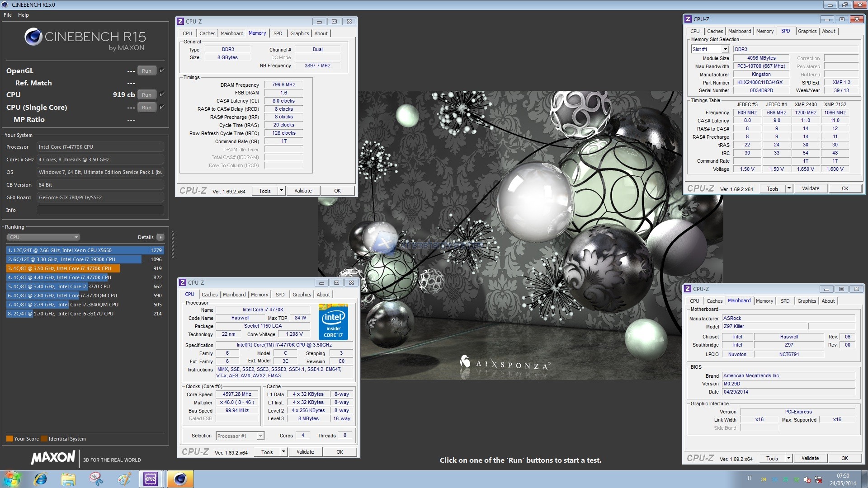The width and height of the screenshot is (868, 488).
Task: Open Paint from the taskbar
Action: coord(123,479)
